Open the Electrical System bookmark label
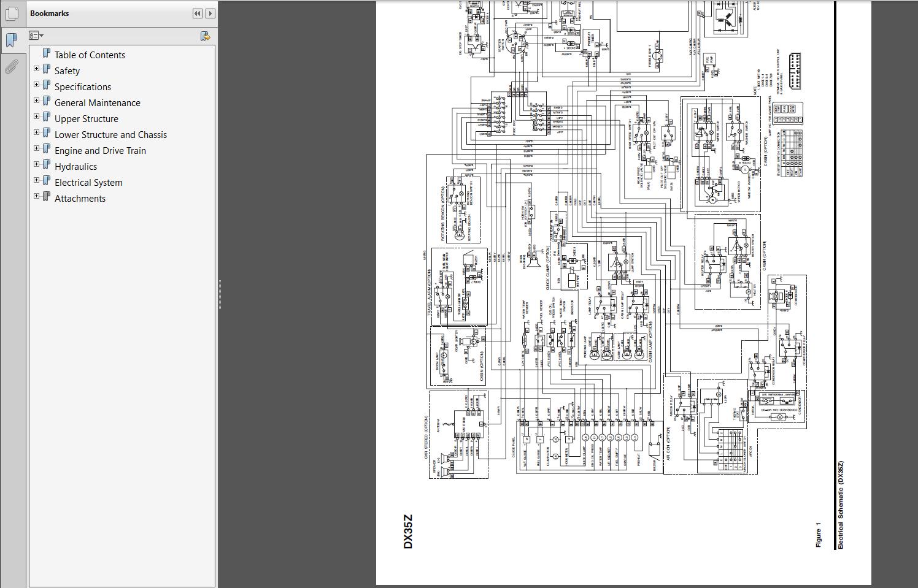Image resolution: width=918 pixels, height=588 pixels. 88,183
